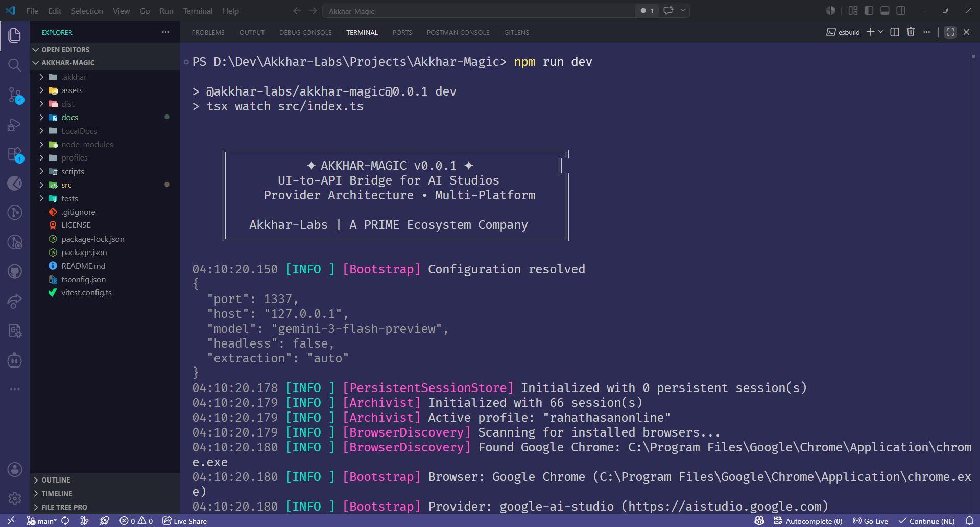Viewport: 980px width, 527px height.
Task: Select the esbuild terminal label
Action: click(843, 32)
